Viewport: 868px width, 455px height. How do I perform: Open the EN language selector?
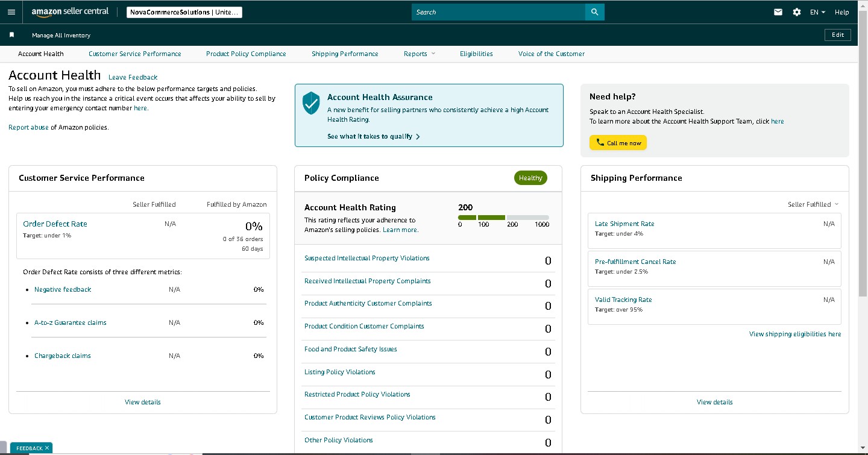coord(817,12)
